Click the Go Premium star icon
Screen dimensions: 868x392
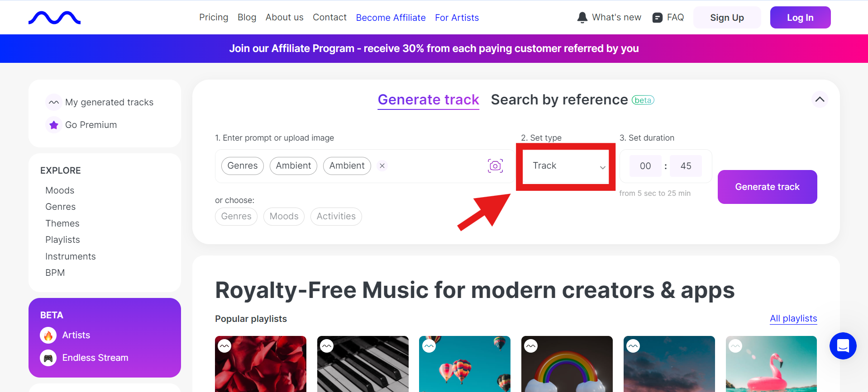click(54, 125)
